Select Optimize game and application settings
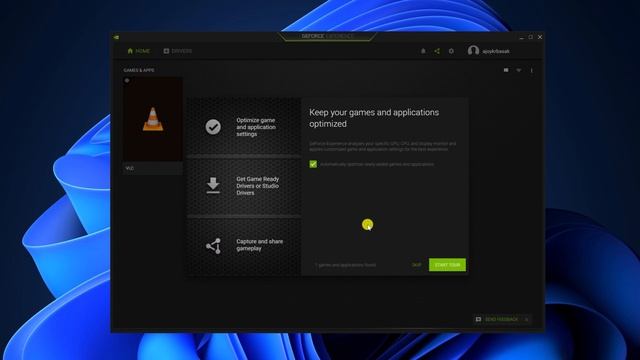 [x=244, y=127]
